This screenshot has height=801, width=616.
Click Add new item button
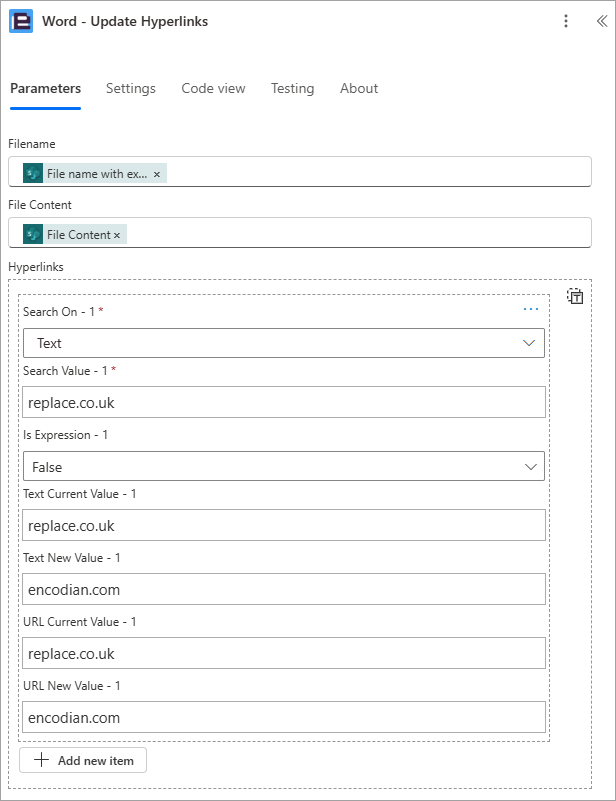click(x=83, y=760)
